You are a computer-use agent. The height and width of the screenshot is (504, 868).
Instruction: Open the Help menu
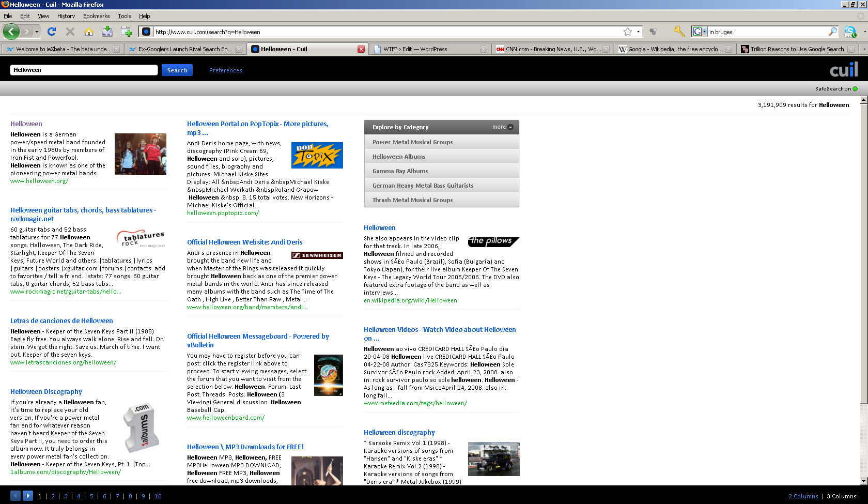click(x=145, y=16)
